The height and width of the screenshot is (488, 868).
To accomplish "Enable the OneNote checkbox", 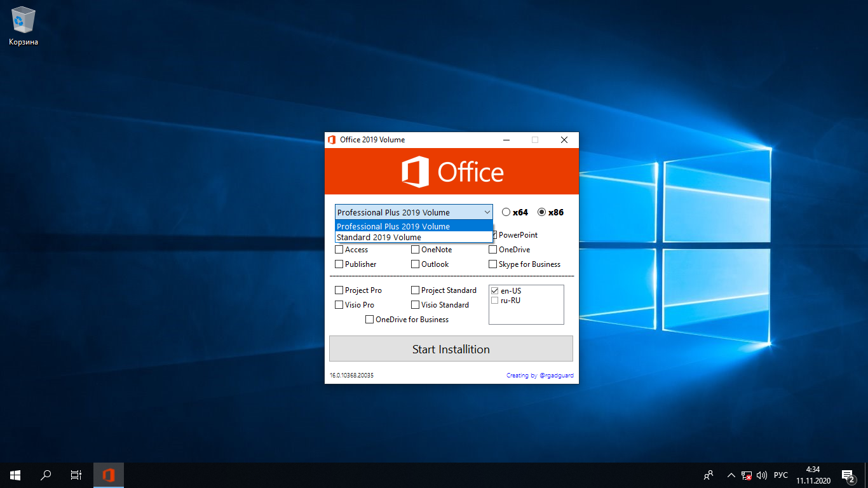I will (x=415, y=250).
